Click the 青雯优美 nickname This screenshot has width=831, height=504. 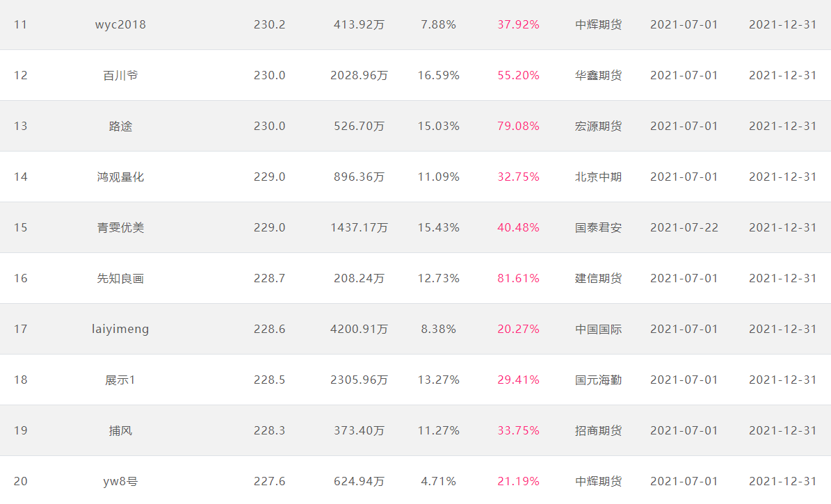[120, 227]
